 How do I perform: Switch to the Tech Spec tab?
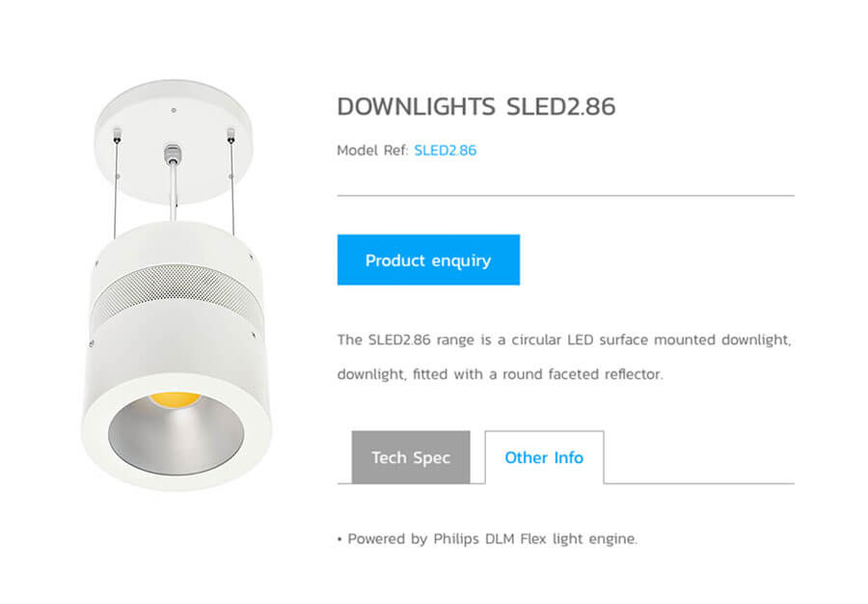[x=411, y=457]
